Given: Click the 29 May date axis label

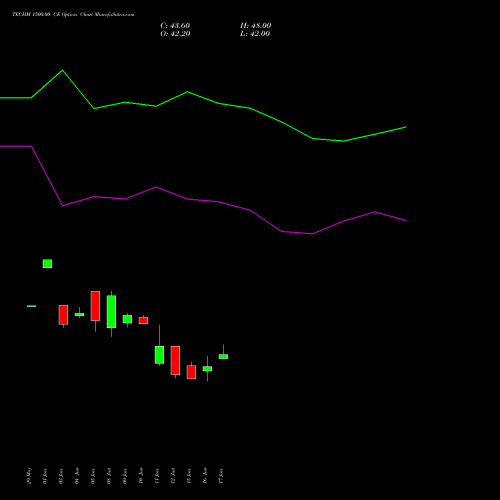Looking at the screenshot, I should click(x=29, y=476).
